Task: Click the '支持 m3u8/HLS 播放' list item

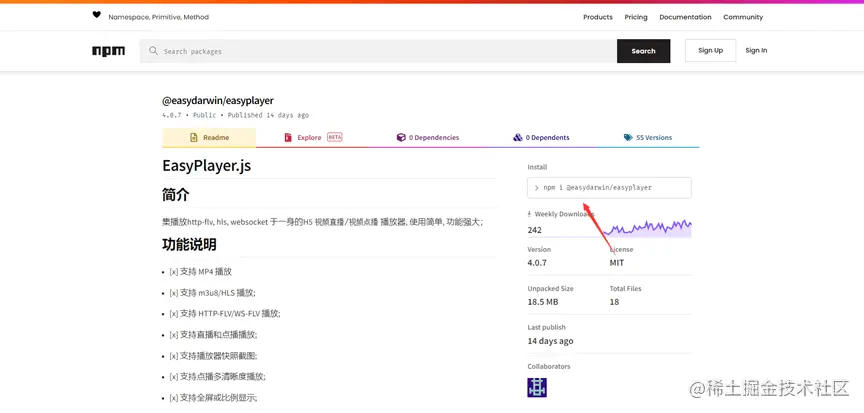Action: [x=212, y=293]
